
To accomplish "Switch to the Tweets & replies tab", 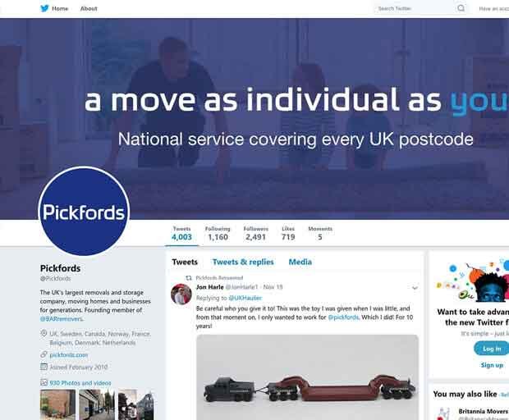I will 243,262.
